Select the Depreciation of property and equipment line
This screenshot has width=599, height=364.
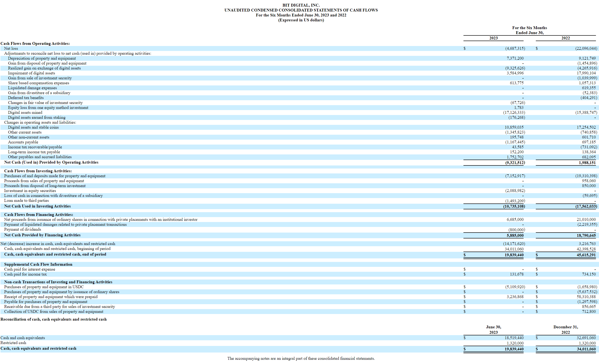pyautogui.click(x=42, y=58)
